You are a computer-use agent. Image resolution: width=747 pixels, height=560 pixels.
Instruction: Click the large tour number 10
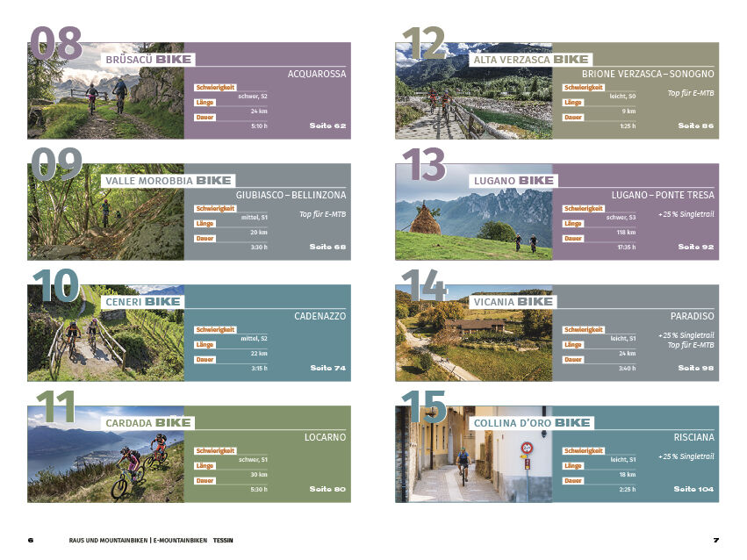[x=54, y=285]
